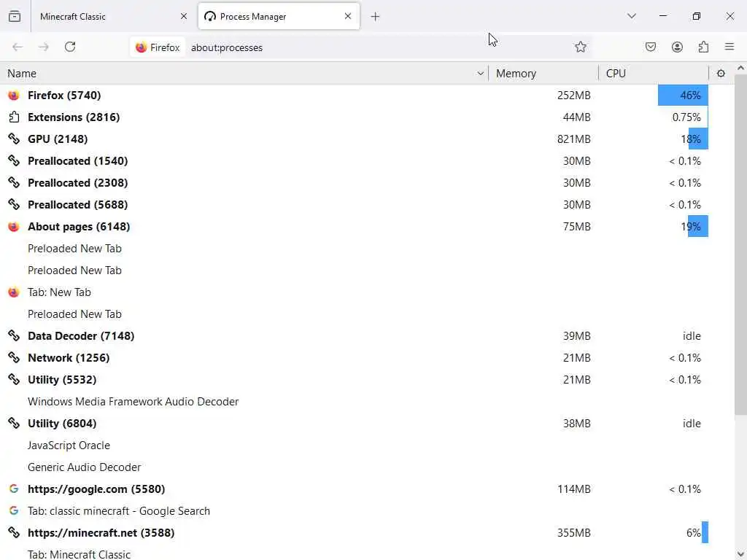Open a new tab with plus button

(x=376, y=17)
